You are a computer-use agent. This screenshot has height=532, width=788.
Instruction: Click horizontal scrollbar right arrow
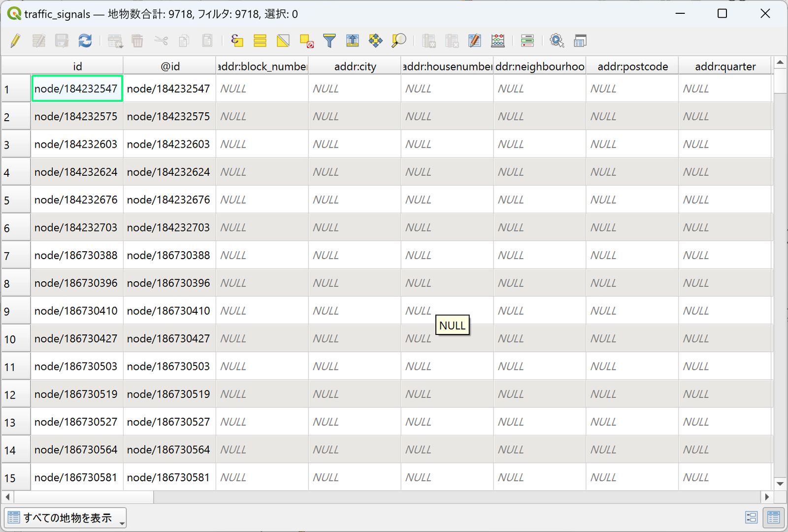(766, 497)
